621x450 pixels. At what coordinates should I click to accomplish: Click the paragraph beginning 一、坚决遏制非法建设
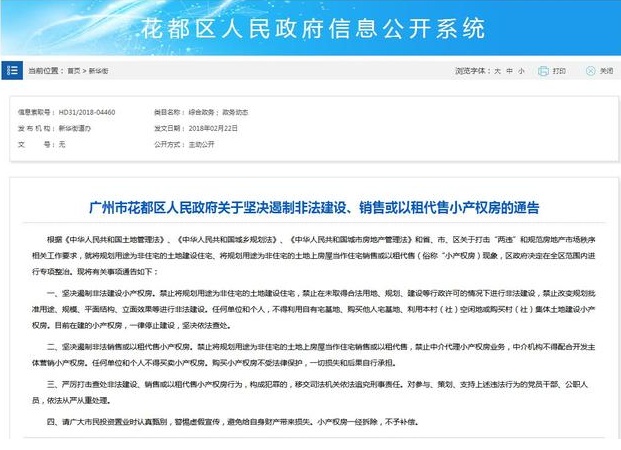pos(314,309)
